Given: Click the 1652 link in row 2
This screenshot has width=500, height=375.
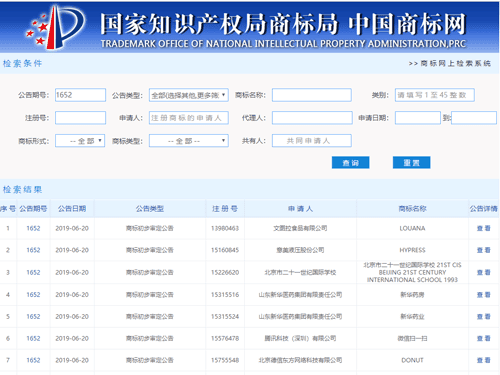Looking at the screenshot, I should (x=33, y=250).
